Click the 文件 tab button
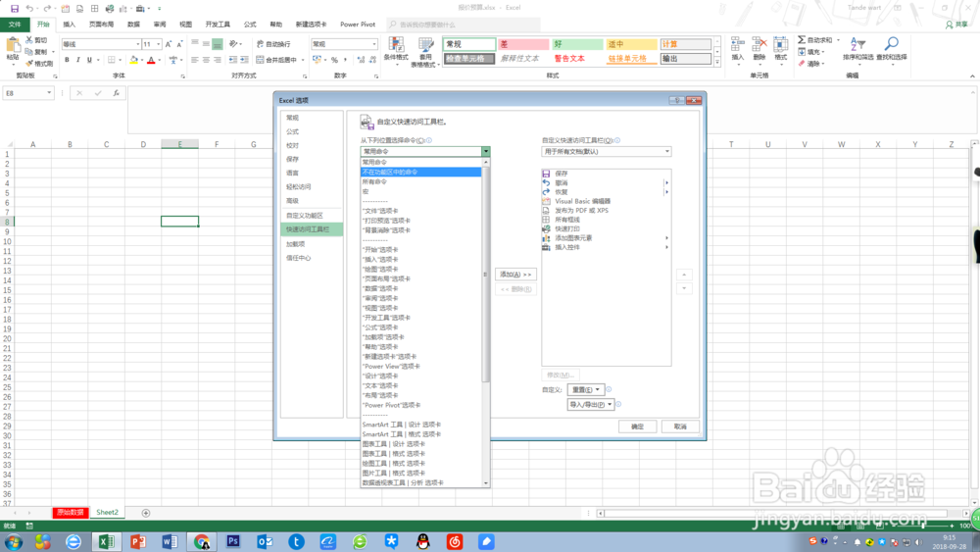The image size is (980, 552). 15,25
